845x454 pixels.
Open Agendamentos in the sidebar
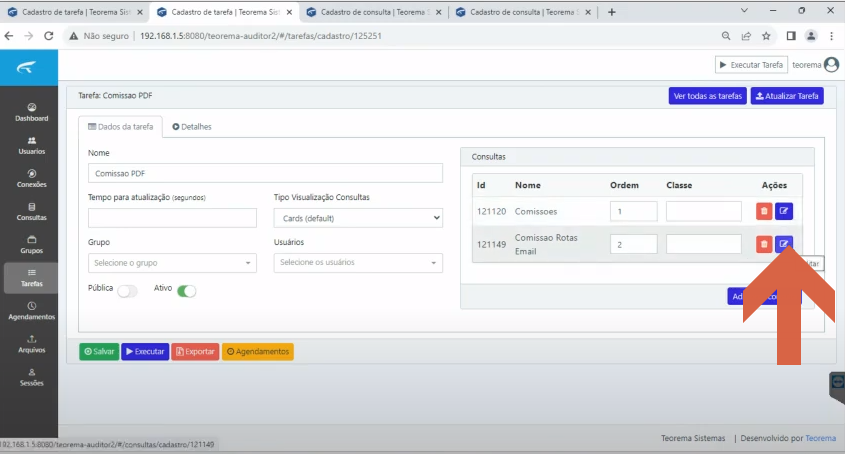[x=31, y=311]
